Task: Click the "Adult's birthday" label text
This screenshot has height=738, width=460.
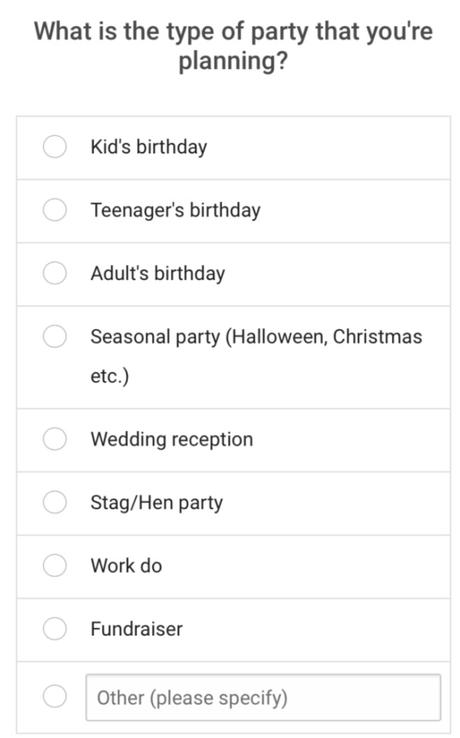Action: point(158,273)
